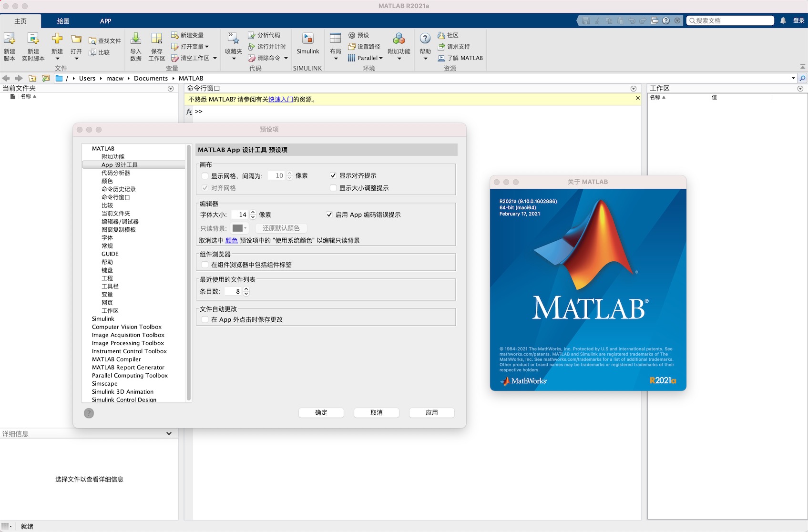The height and width of the screenshot is (532, 808).
Task: Click 确定 (OK) button in Preferences
Action: pos(321,413)
